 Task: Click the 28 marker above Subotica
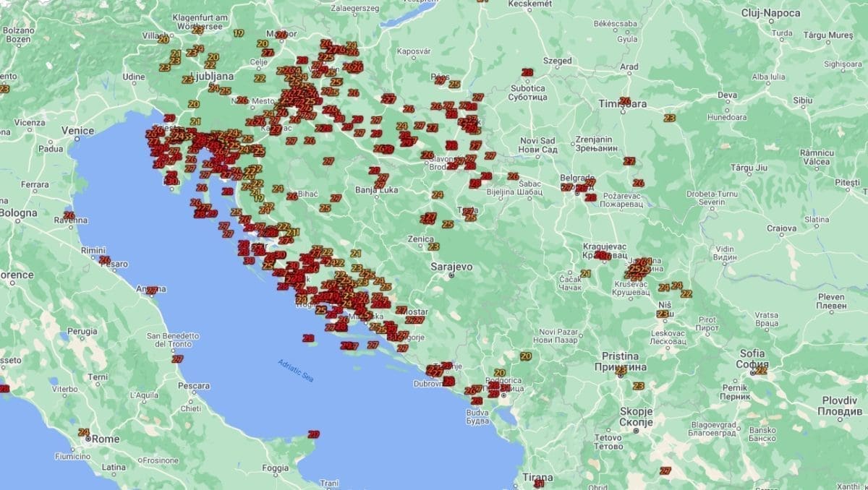coord(527,72)
